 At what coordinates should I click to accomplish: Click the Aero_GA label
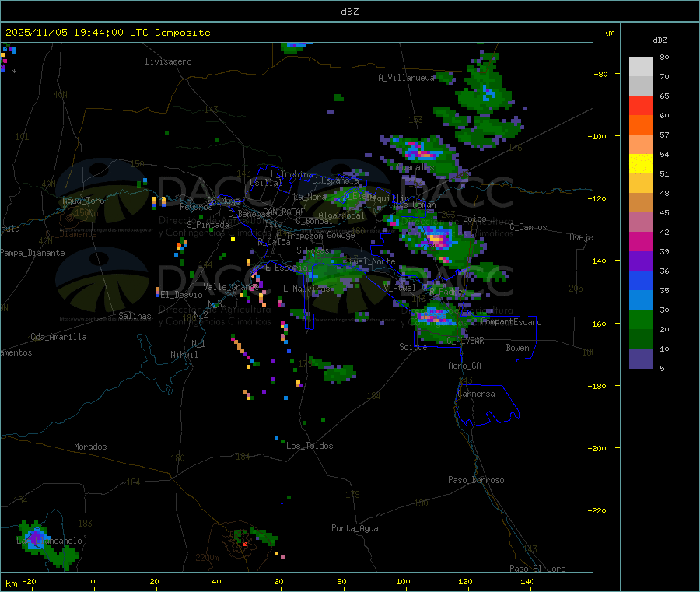point(465,366)
